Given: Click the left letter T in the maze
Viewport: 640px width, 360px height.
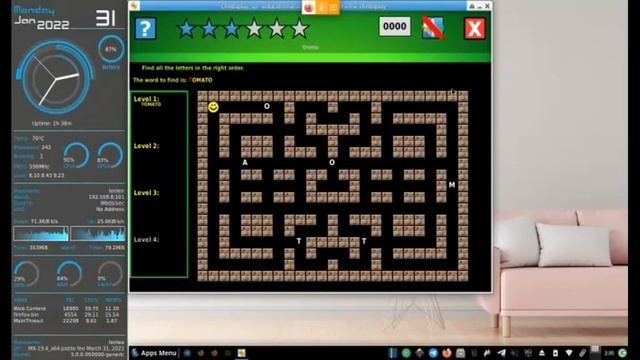Looking at the screenshot, I should [x=299, y=241].
